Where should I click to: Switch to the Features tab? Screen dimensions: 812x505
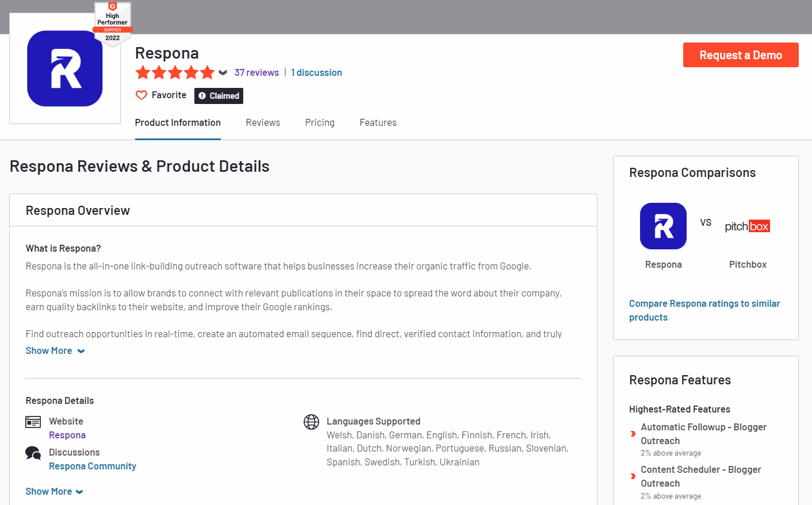click(x=378, y=123)
